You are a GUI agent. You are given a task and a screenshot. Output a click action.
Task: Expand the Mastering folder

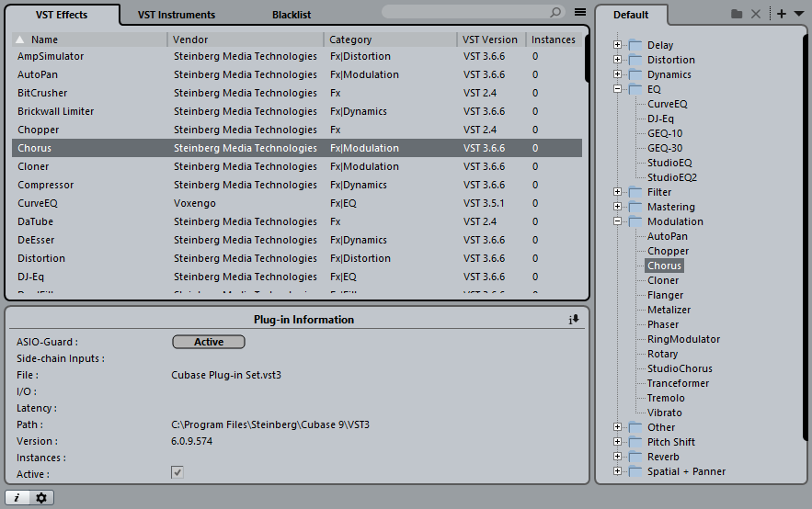617,207
